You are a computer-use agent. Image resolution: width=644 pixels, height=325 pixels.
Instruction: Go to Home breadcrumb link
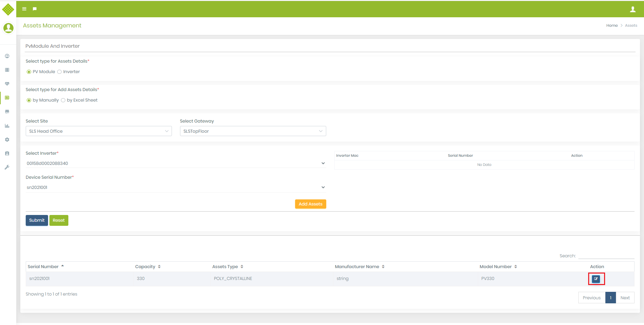612,25
